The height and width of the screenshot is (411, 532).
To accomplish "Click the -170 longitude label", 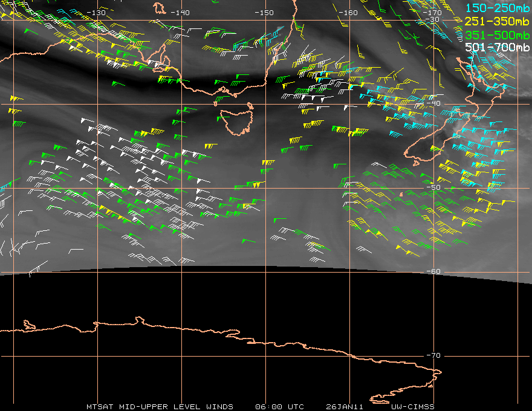I will [432, 12].
